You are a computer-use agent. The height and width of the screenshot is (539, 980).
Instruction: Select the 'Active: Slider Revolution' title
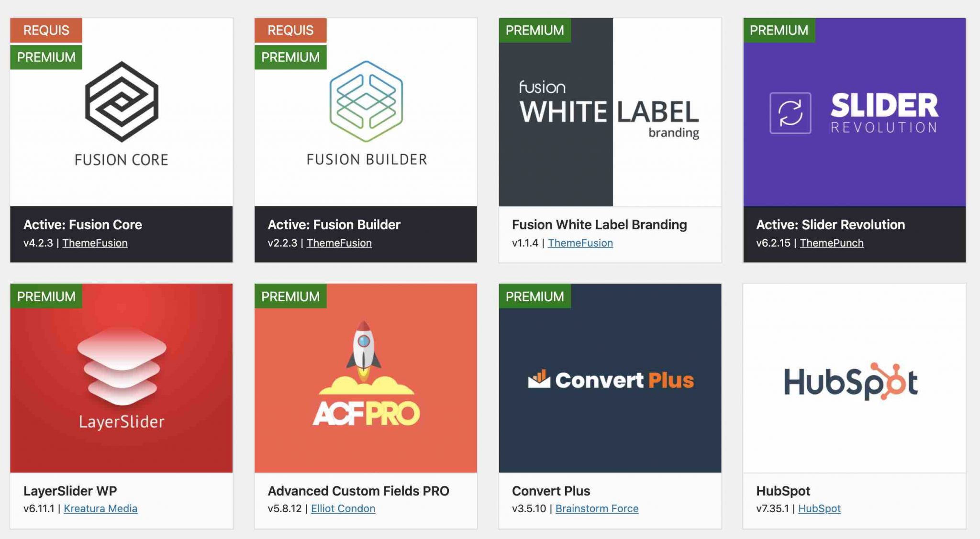[x=830, y=224]
